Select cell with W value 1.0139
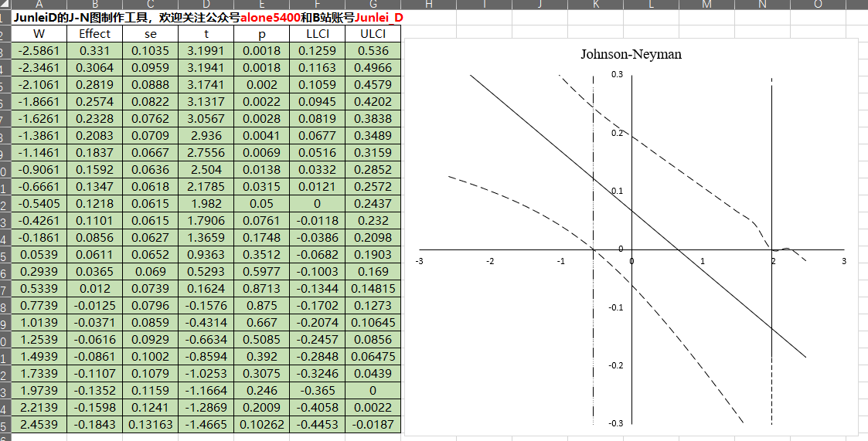The image size is (868, 441). [39, 323]
